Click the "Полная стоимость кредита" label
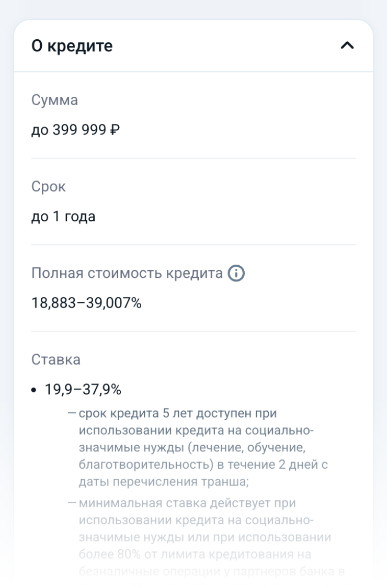387x588 pixels. click(x=127, y=273)
